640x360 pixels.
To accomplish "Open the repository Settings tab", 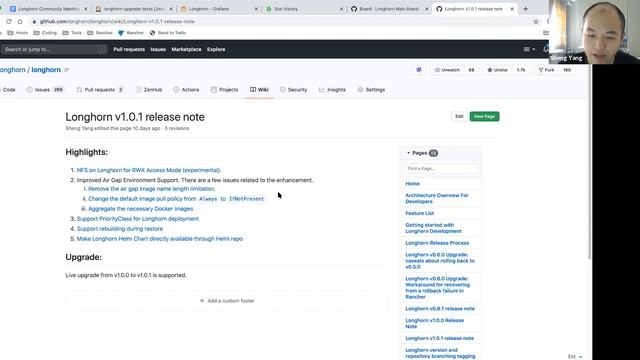I will coord(371,89).
